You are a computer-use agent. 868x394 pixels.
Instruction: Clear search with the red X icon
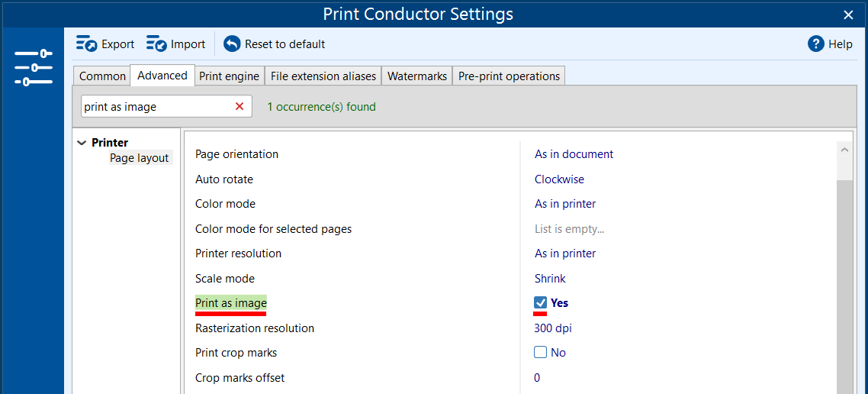[240, 107]
